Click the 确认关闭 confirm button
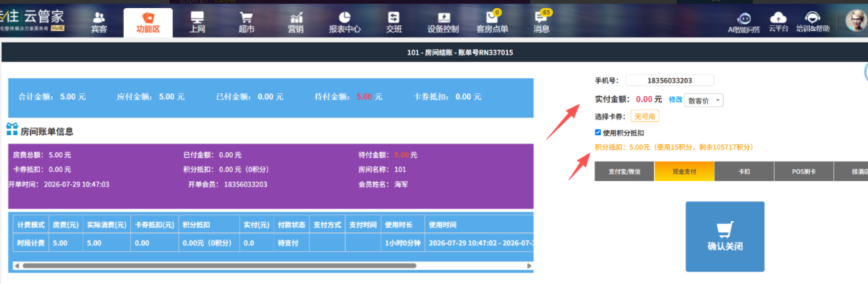Viewport: 868px width, 284px height. (x=725, y=236)
